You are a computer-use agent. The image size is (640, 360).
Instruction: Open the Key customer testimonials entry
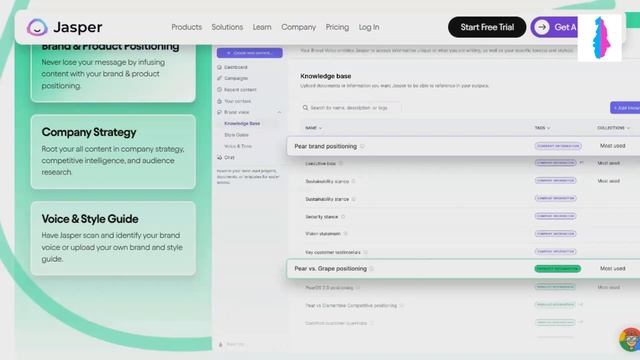tap(333, 252)
